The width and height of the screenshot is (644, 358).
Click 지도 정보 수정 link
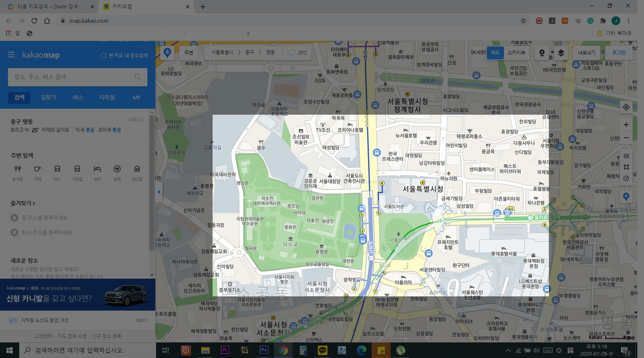[72, 336]
